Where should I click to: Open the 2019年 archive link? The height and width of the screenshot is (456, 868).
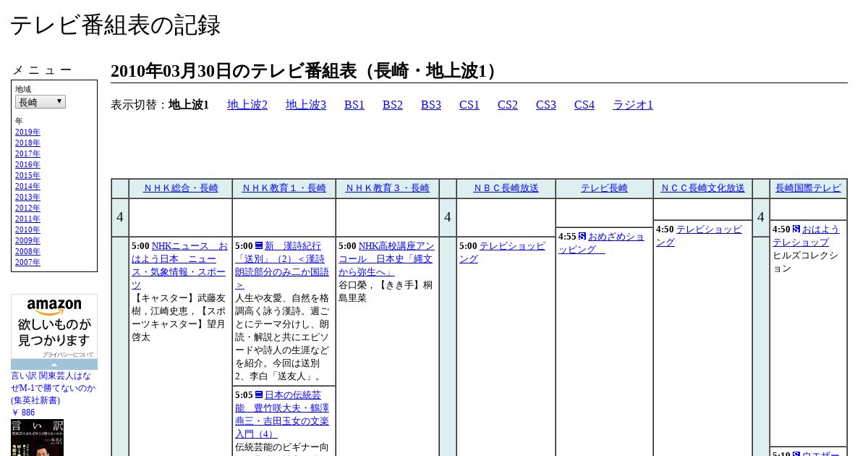27,132
